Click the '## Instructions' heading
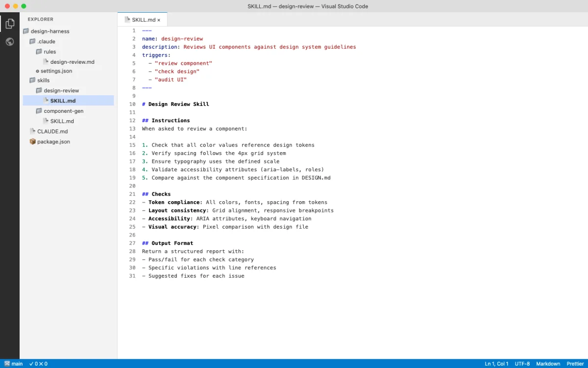588x368 pixels. tap(166, 120)
